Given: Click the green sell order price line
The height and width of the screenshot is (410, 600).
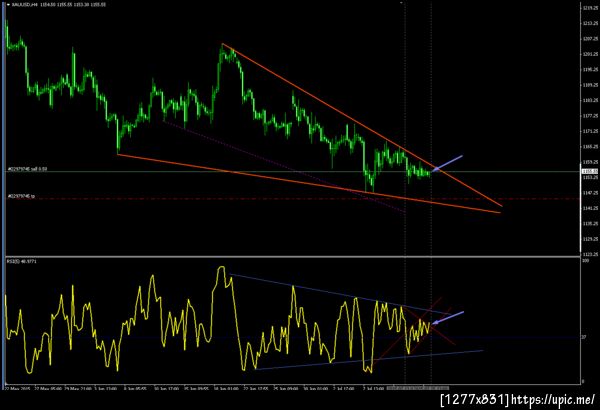Looking at the screenshot, I should pos(293,172).
